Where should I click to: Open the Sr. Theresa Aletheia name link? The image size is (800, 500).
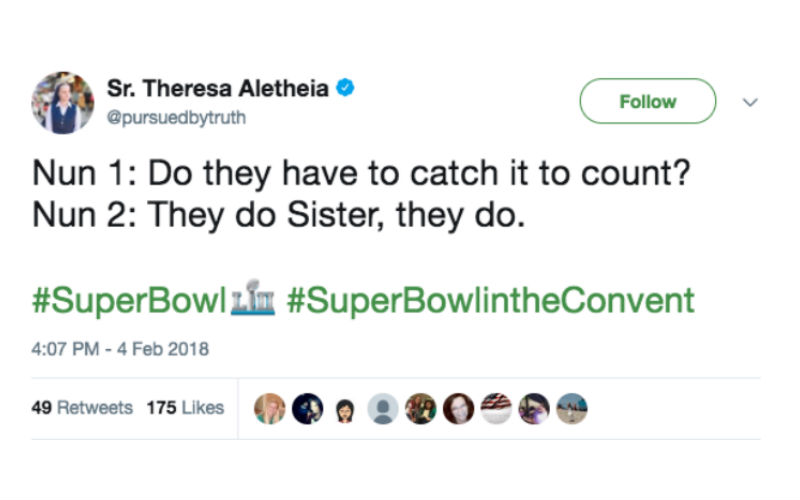tap(217, 89)
